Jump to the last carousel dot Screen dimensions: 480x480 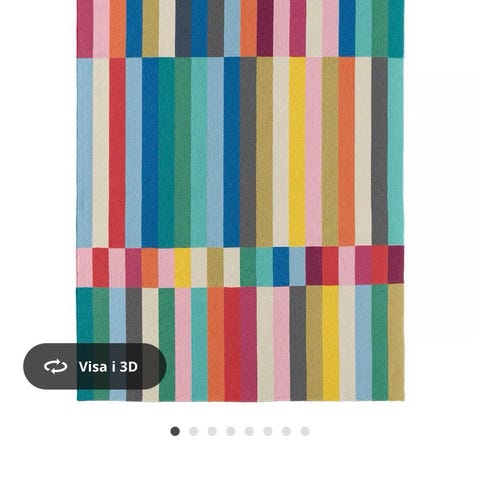click(305, 431)
